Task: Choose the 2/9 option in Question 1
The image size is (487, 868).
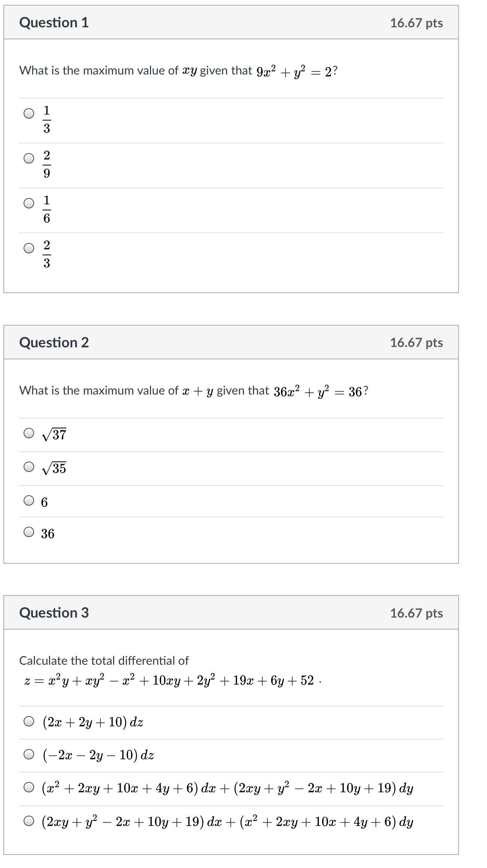Action: pos(29,158)
